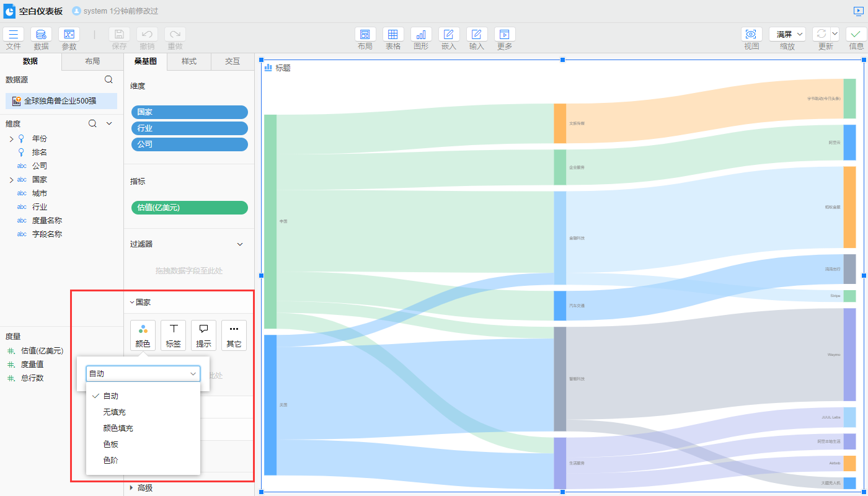This screenshot has height=496, width=868.
Task: Click the 估值(亿美元) green metric pill
Action: coord(189,208)
